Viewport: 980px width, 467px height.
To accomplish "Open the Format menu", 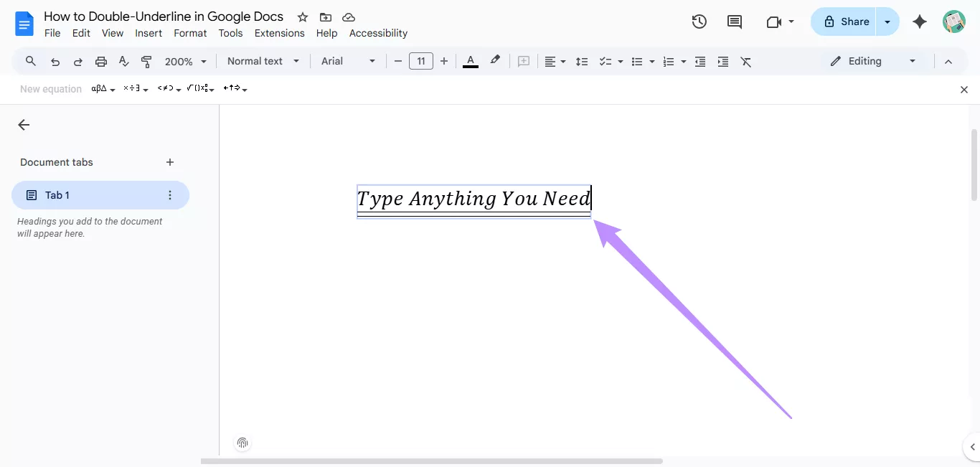I will [189, 32].
